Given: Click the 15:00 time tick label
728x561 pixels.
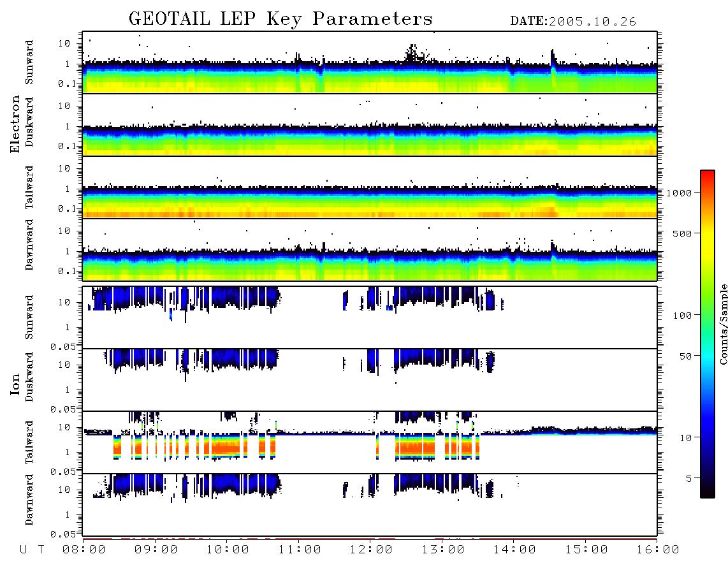Looking at the screenshot, I should point(586,550).
